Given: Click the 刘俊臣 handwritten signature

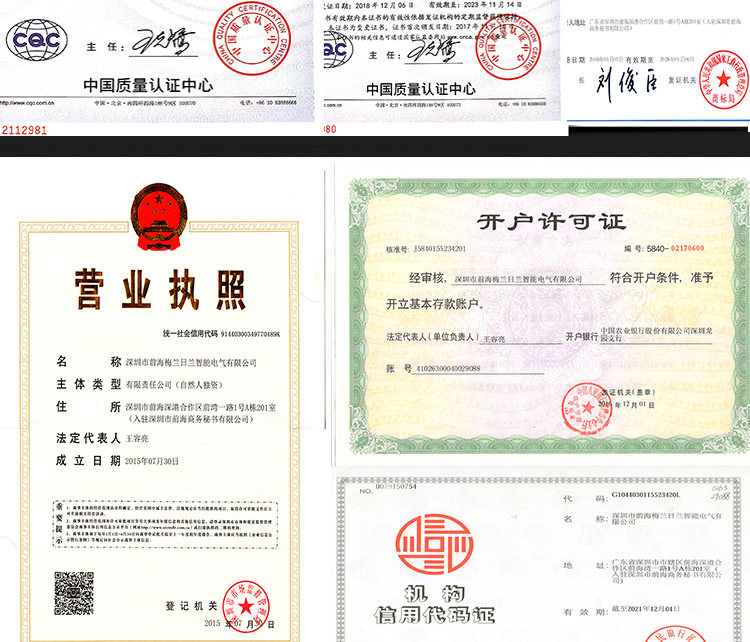Looking at the screenshot, I should [626, 83].
